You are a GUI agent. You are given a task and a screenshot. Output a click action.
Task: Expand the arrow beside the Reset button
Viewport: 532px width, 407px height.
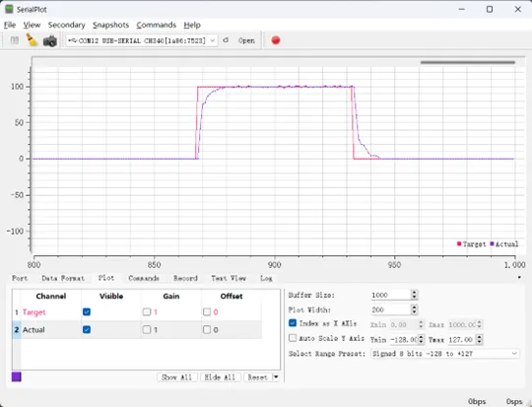tap(276, 377)
